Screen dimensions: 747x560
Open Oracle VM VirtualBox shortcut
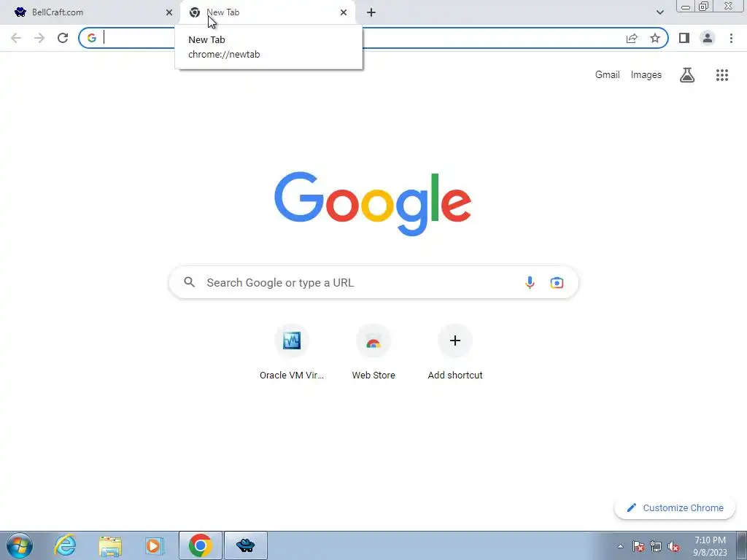[292, 354]
